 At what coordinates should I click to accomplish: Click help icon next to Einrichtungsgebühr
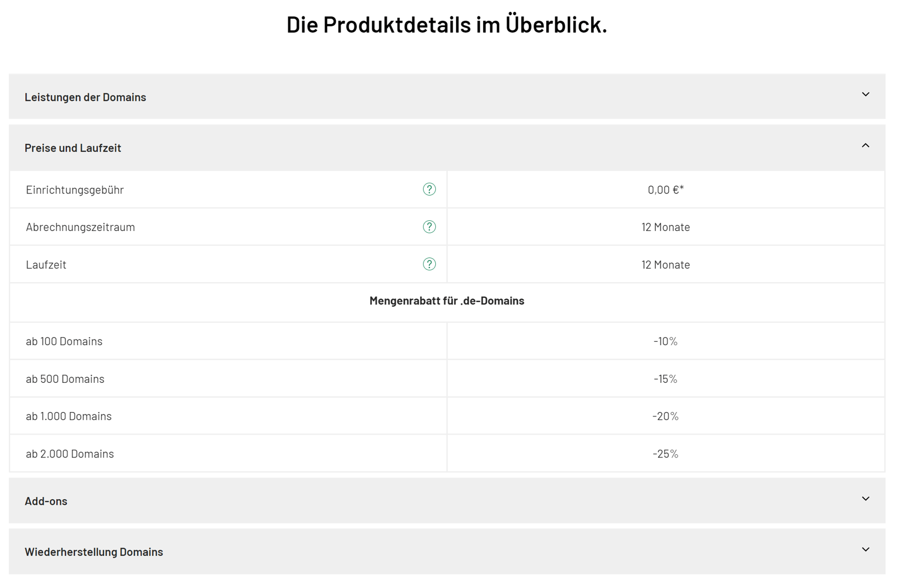point(429,189)
